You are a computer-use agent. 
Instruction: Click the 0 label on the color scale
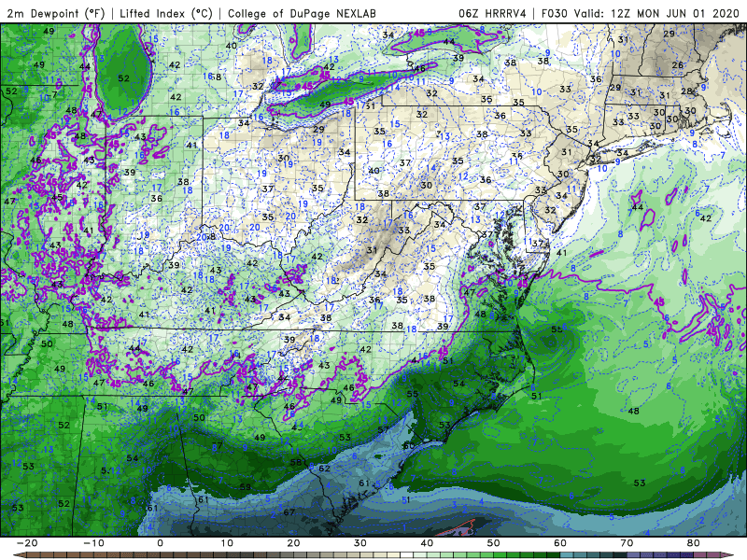coord(160,543)
